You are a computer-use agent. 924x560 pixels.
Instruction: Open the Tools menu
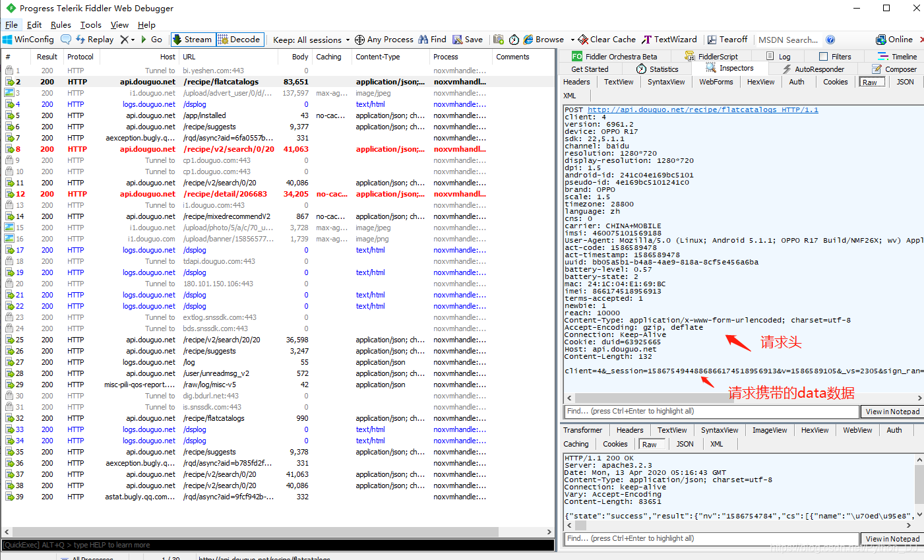click(91, 25)
